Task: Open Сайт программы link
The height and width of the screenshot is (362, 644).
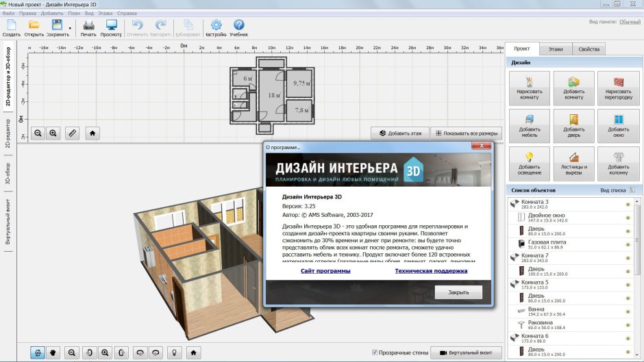Action: (325, 271)
